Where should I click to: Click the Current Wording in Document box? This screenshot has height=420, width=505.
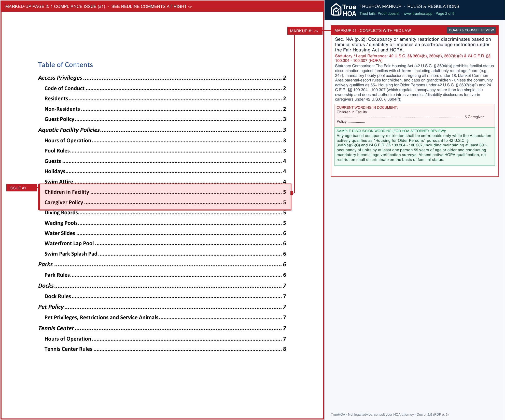414,115
